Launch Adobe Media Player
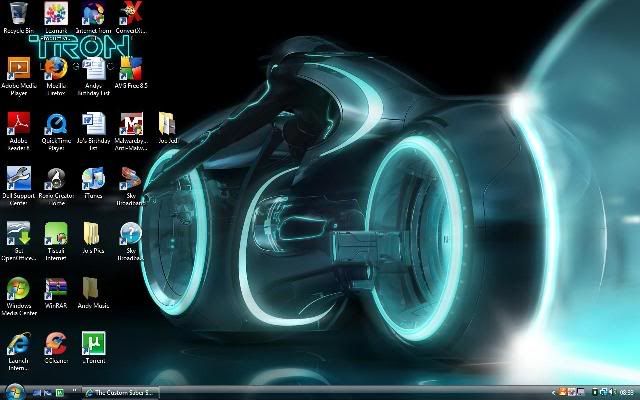The height and width of the screenshot is (400, 640). pos(18,68)
